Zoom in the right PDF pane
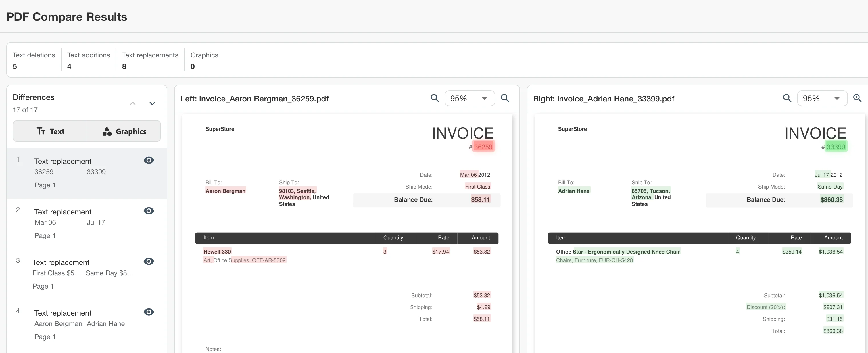Screen dimensions: 868x353 click(x=857, y=98)
